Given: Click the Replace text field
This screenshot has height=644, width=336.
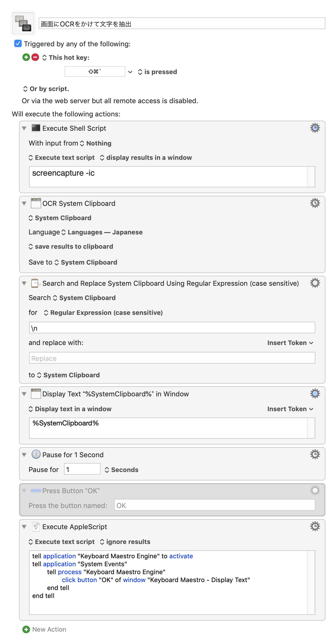Looking at the screenshot, I should tap(172, 358).
